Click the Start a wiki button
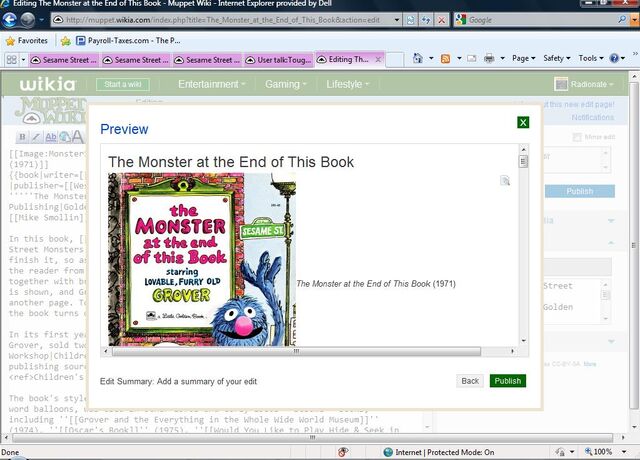The image size is (640, 460). point(123,84)
